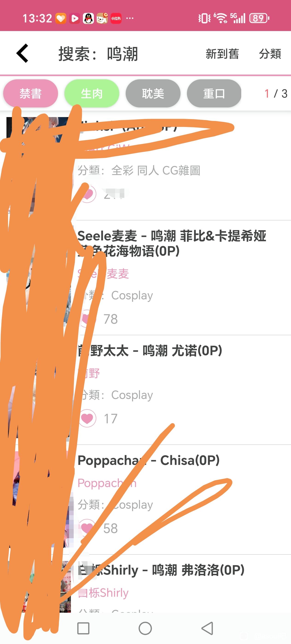Viewport: 291px width, 644px height.
Task: Tap Android recent apps square button
Action: coord(83,628)
